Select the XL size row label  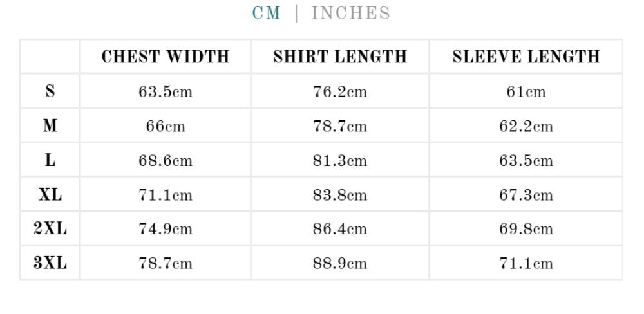tap(50, 195)
